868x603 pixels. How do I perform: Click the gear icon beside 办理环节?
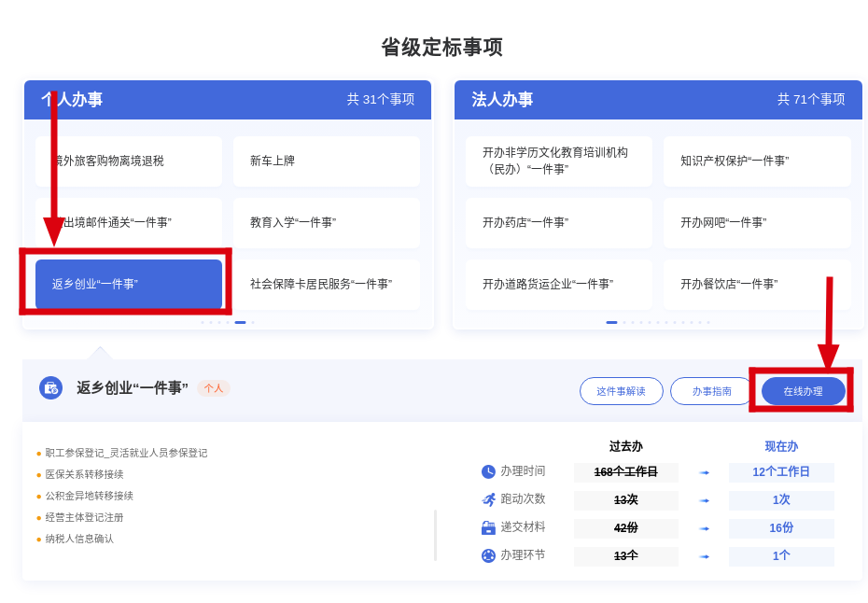(488, 556)
